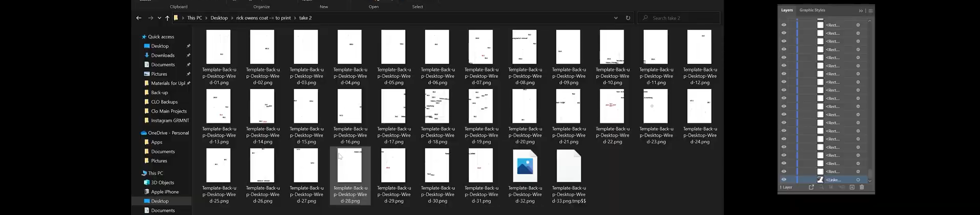Expand the chevron after This PC breadcrumb

click(206, 18)
